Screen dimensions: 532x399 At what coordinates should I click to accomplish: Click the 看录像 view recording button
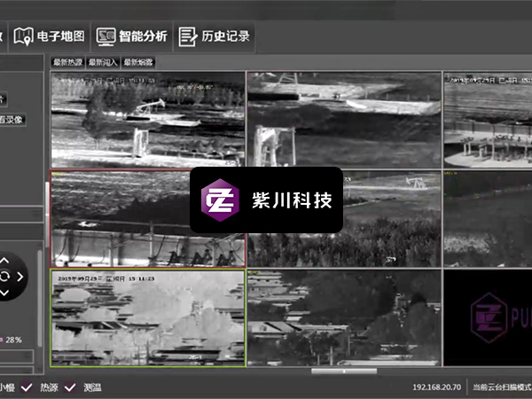click(x=12, y=120)
